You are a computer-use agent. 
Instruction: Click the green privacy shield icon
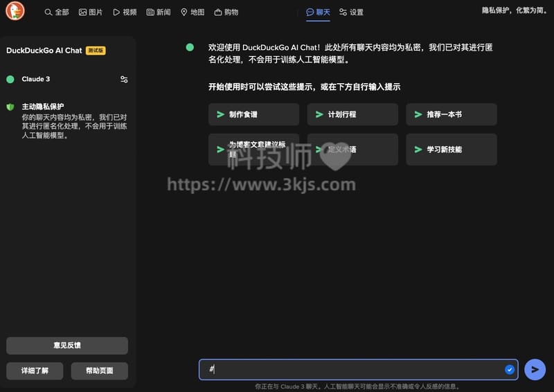pos(10,107)
